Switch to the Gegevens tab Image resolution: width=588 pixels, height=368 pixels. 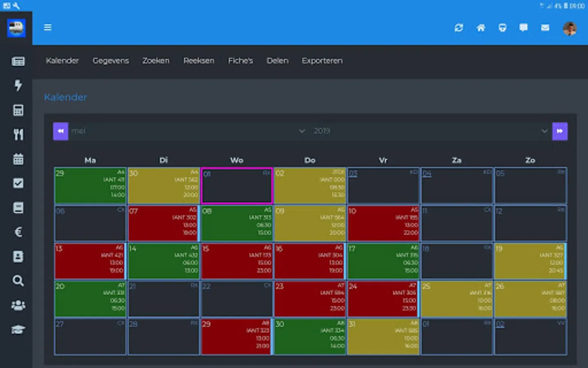(111, 61)
